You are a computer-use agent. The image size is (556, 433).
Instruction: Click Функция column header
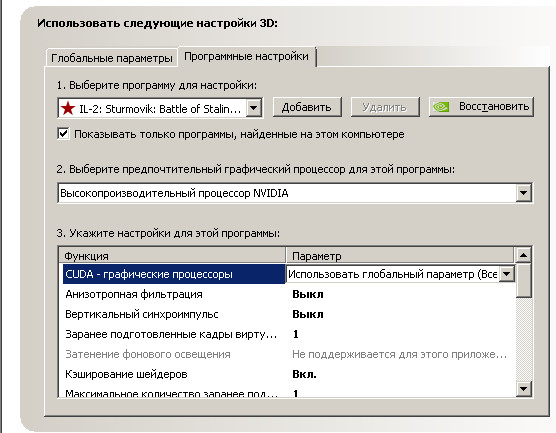tap(172, 256)
